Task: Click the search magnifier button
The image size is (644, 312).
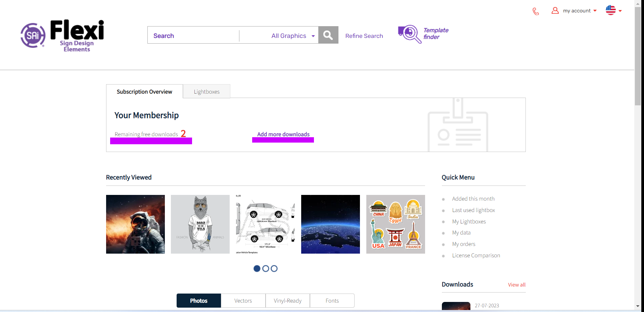Action: click(x=328, y=35)
